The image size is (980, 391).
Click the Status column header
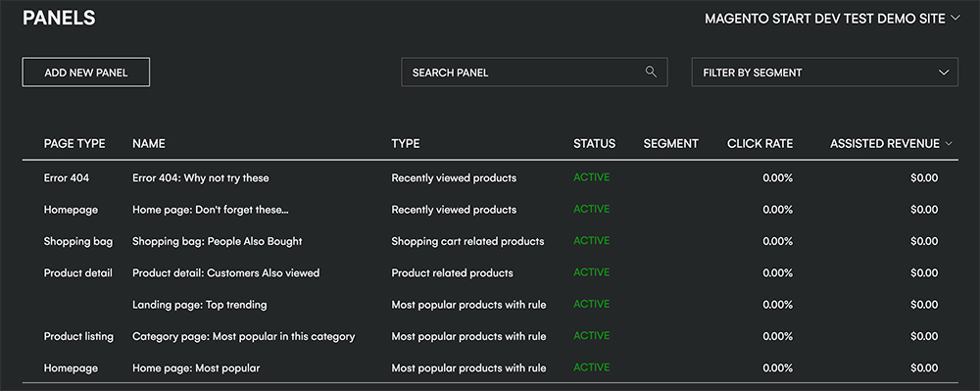[x=595, y=144]
